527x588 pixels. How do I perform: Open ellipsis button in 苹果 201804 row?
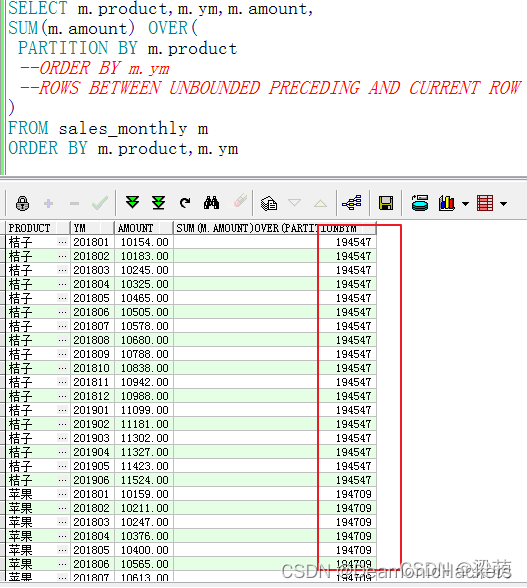point(63,536)
